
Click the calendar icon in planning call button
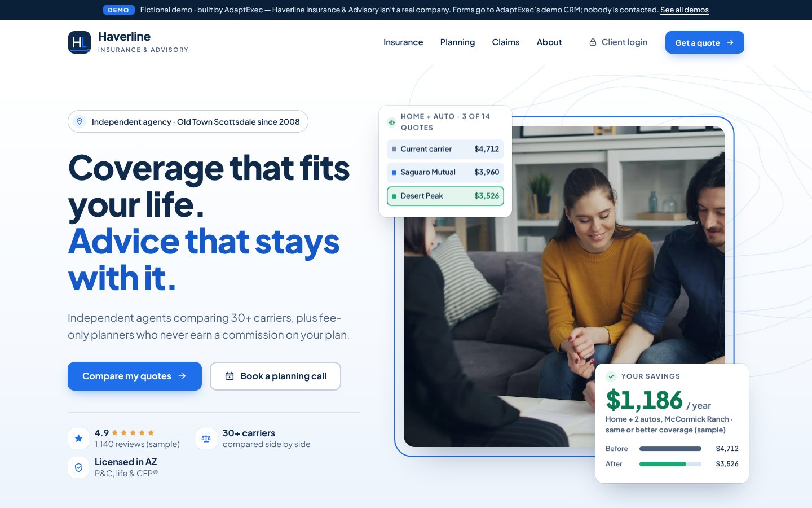pyautogui.click(x=230, y=376)
